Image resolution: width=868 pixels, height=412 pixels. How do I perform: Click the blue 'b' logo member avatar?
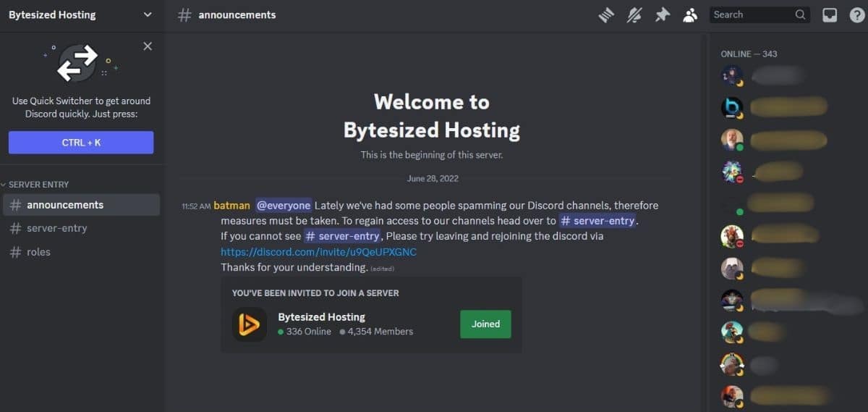tap(732, 108)
